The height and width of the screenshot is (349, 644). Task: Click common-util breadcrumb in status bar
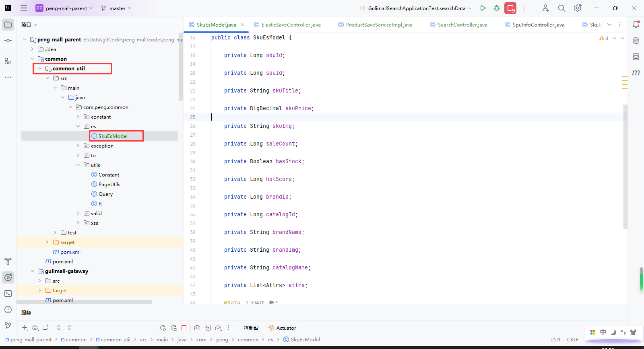pos(113,339)
